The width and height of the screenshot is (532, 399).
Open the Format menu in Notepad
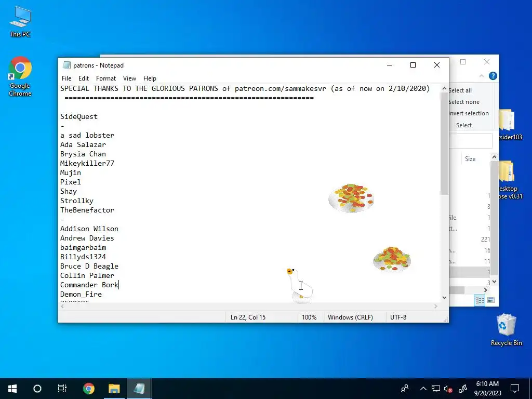point(106,78)
